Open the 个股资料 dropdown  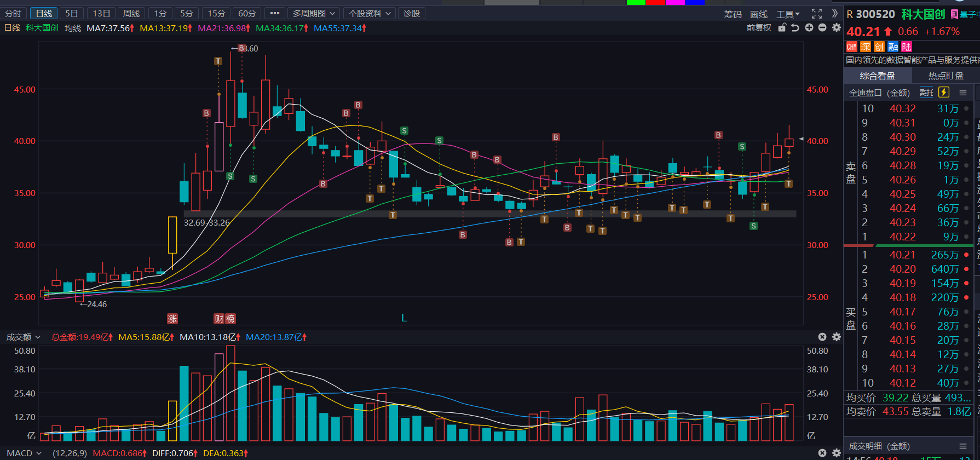pos(370,13)
